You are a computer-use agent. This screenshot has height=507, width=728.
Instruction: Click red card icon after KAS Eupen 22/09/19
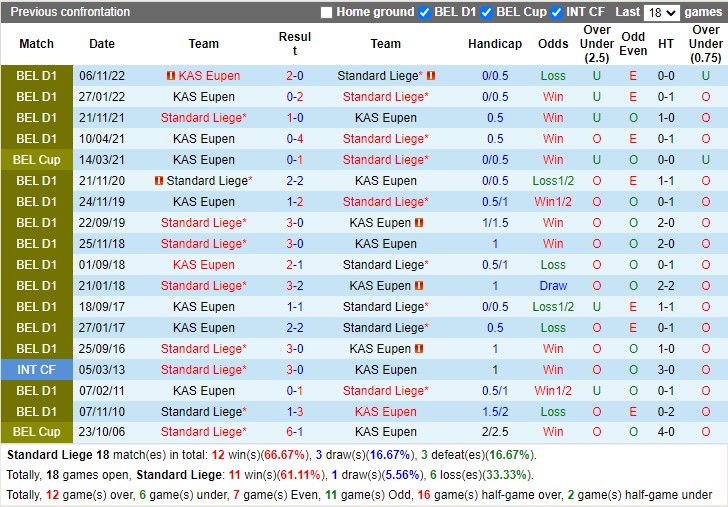pyautogui.click(x=419, y=223)
